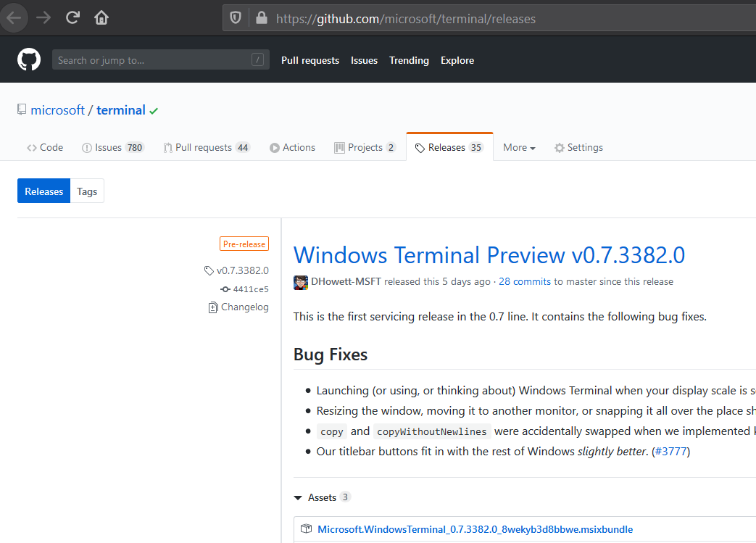756x543 pixels.
Task: Open the 28 commits link
Action: pos(524,281)
